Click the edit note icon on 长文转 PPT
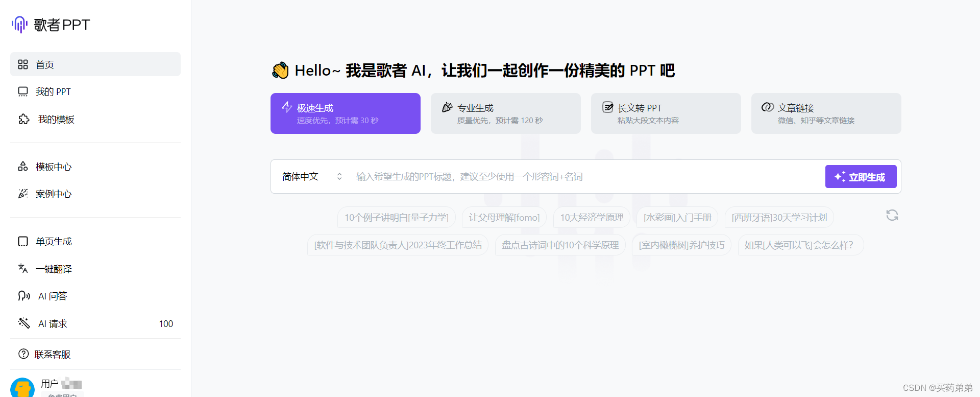Viewport: 980px width, 397px height. point(607,107)
